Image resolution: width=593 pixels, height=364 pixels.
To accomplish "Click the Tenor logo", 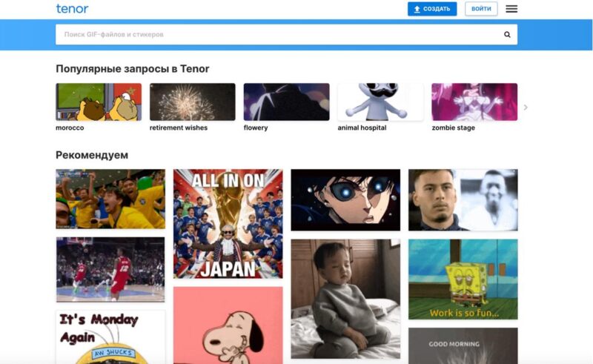I will 72,8.
